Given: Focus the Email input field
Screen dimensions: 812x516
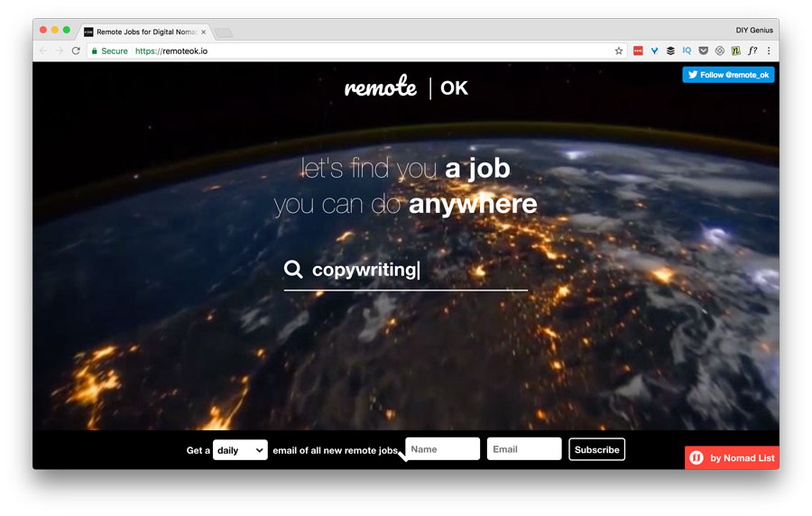Looking at the screenshot, I should coord(524,448).
